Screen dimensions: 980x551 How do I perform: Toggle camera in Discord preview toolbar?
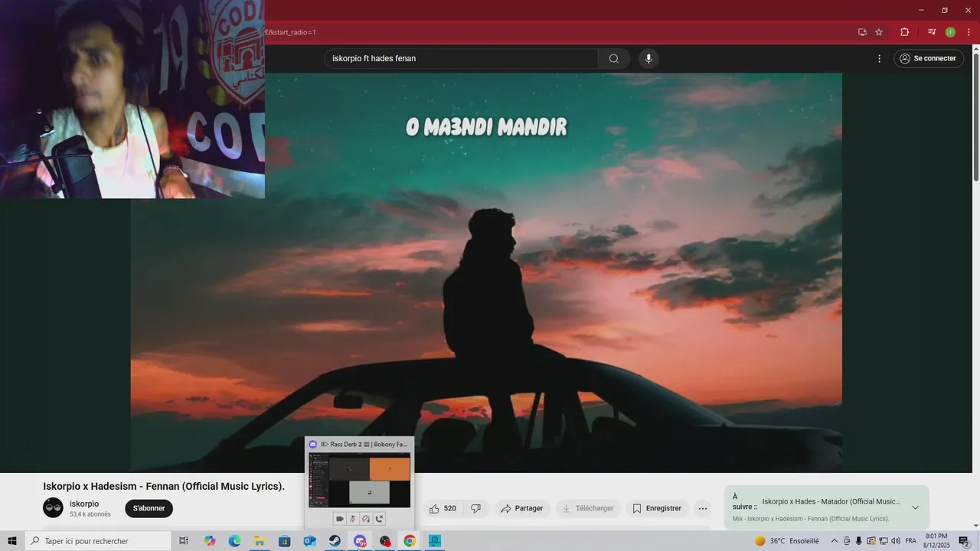[340, 519]
